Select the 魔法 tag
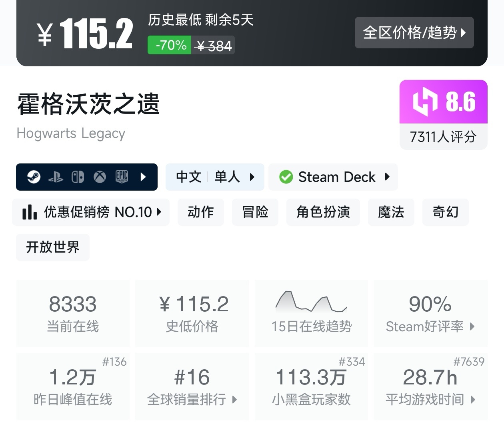The image size is (504, 426). [x=391, y=212]
